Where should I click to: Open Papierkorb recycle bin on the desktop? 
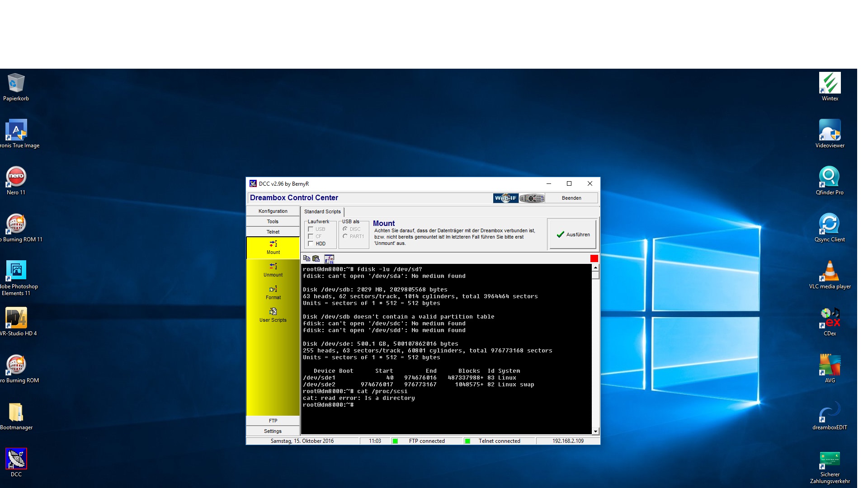[x=16, y=87]
